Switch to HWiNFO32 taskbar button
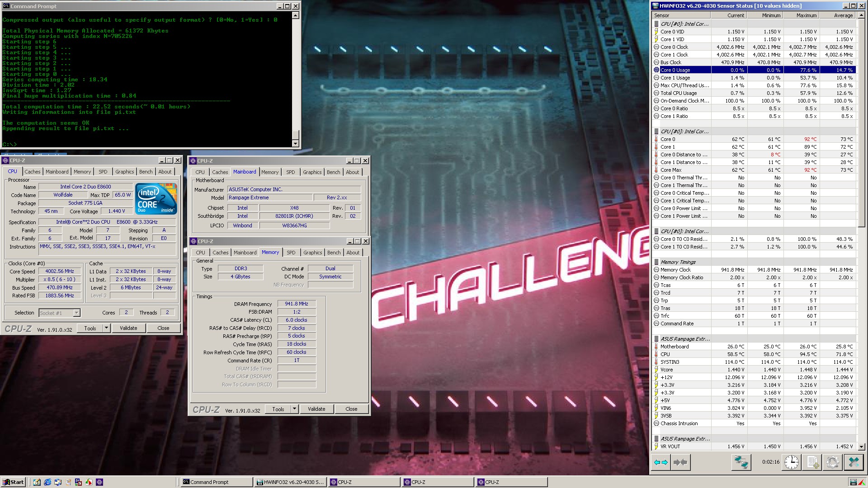Image resolution: width=868 pixels, height=488 pixels. click(290, 482)
